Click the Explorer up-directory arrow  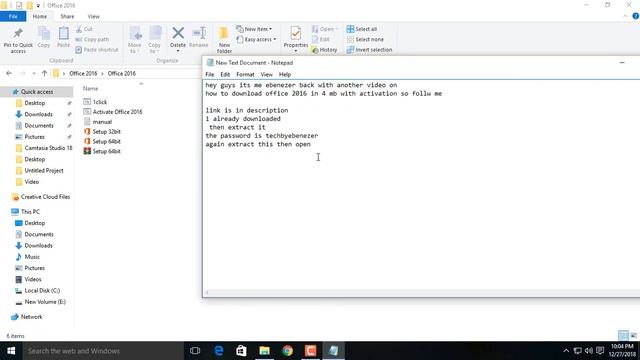click(x=44, y=73)
